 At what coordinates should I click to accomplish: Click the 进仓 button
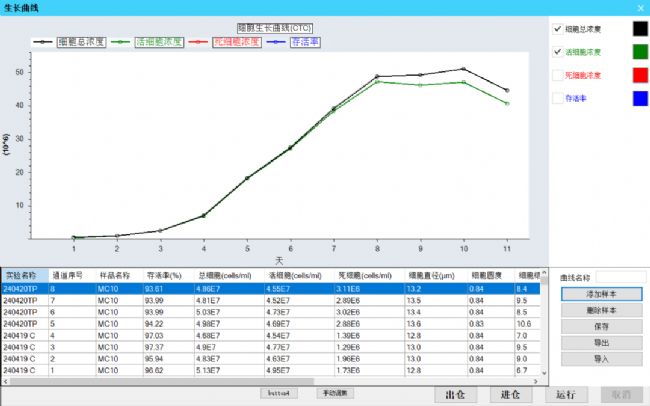click(x=510, y=394)
